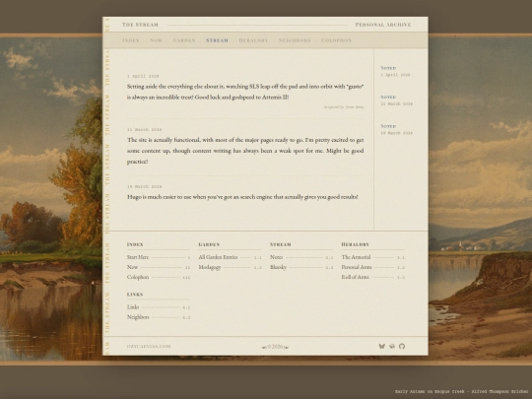Click the "Personal Archive" header text
Image resolution: width=532 pixels, height=399 pixels.
click(383, 25)
